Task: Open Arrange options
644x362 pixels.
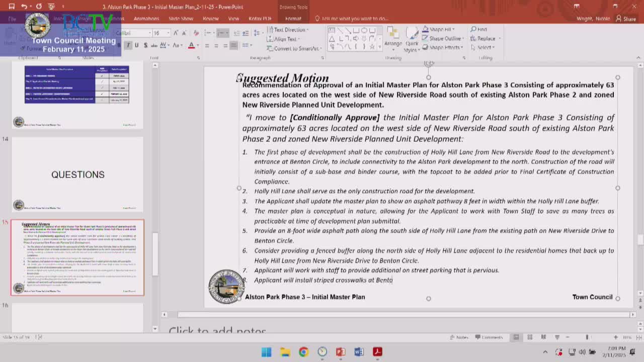Action: pyautogui.click(x=393, y=38)
